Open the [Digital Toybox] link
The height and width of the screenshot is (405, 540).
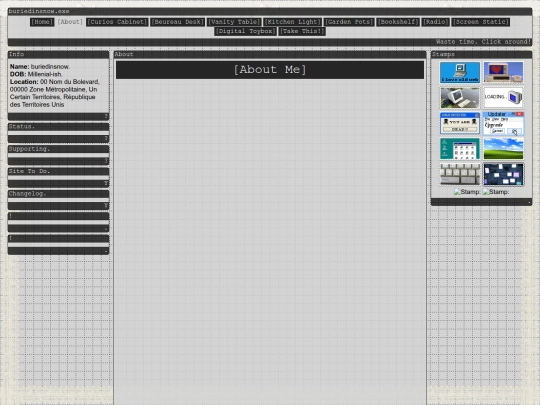pyautogui.click(x=246, y=31)
